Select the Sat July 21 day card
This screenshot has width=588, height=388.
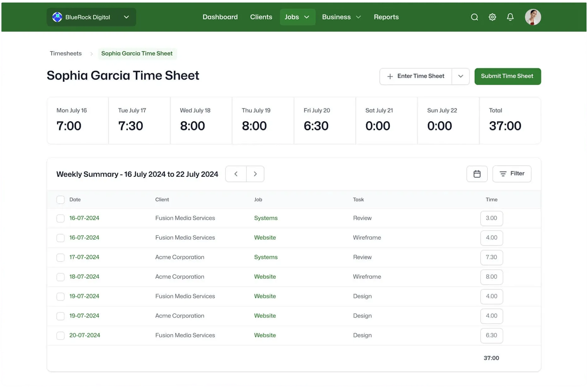[386, 121]
